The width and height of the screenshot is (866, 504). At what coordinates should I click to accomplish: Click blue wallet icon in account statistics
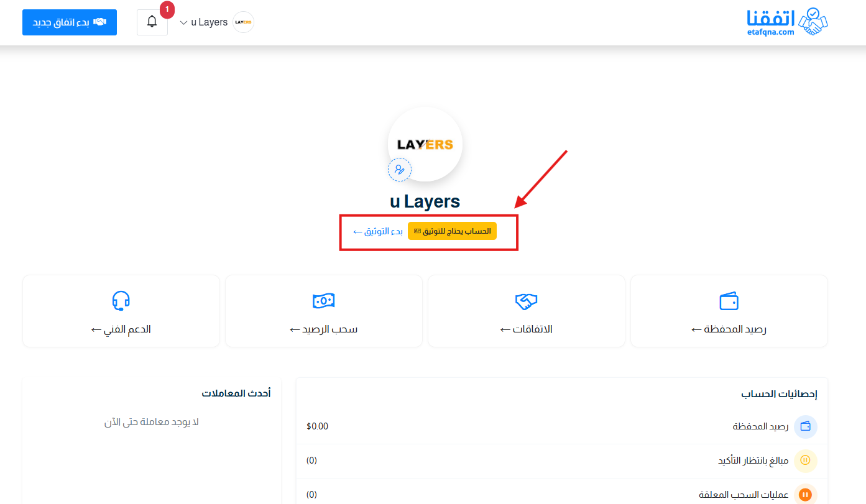coord(805,426)
